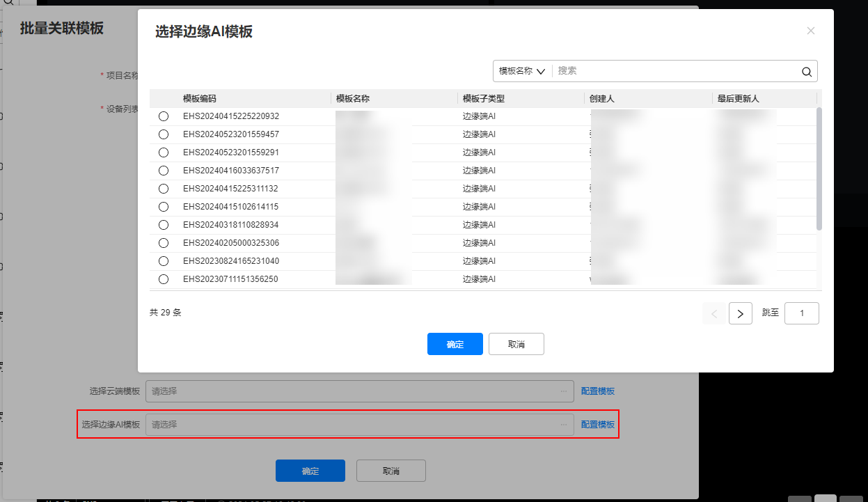Open 配置模板 link for 选择边缘AI模板
Image resolution: width=868 pixels, height=502 pixels.
point(598,424)
